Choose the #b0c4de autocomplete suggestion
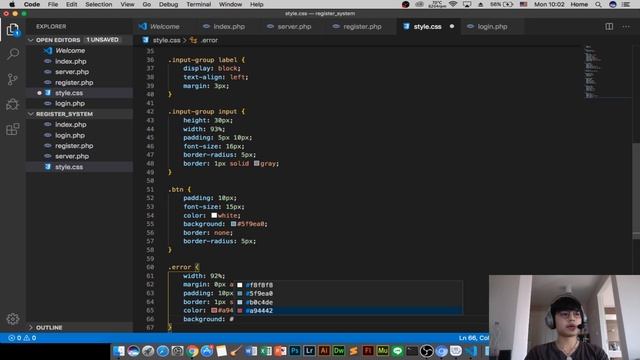Screen dimensions: 640x360 349,302
